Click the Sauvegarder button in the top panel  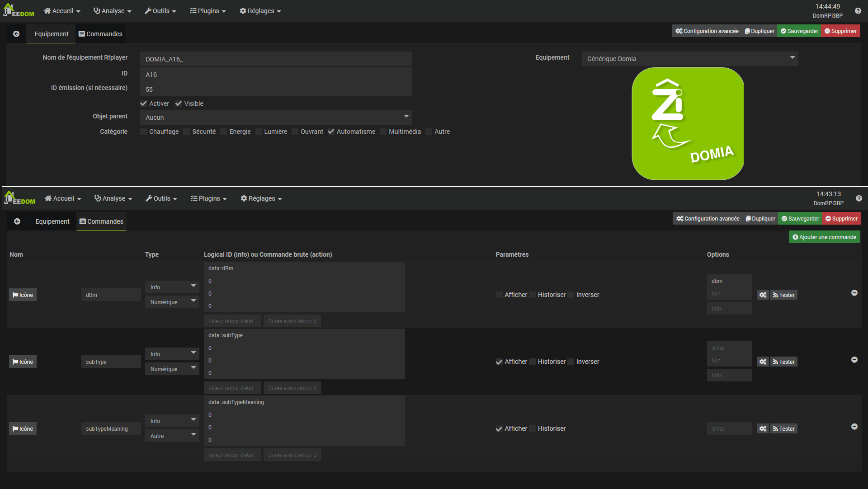pyautogui.click(x=799, y=31)
